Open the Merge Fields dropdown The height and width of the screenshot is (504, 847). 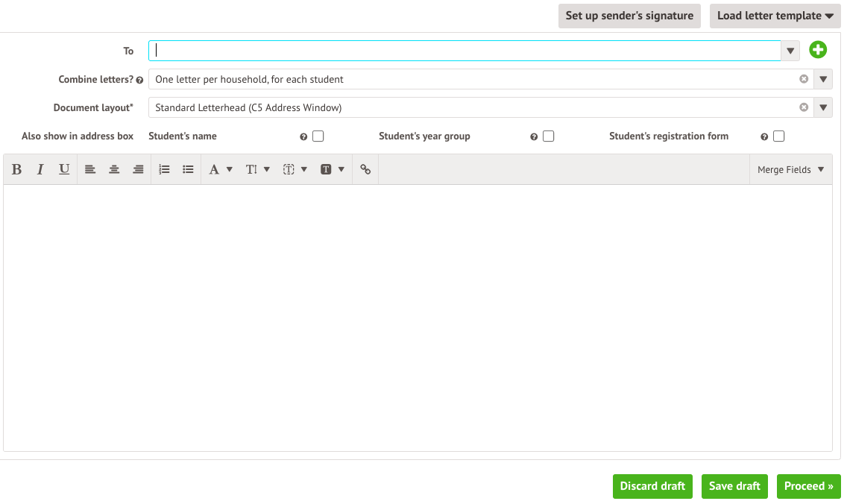point(791,170)
